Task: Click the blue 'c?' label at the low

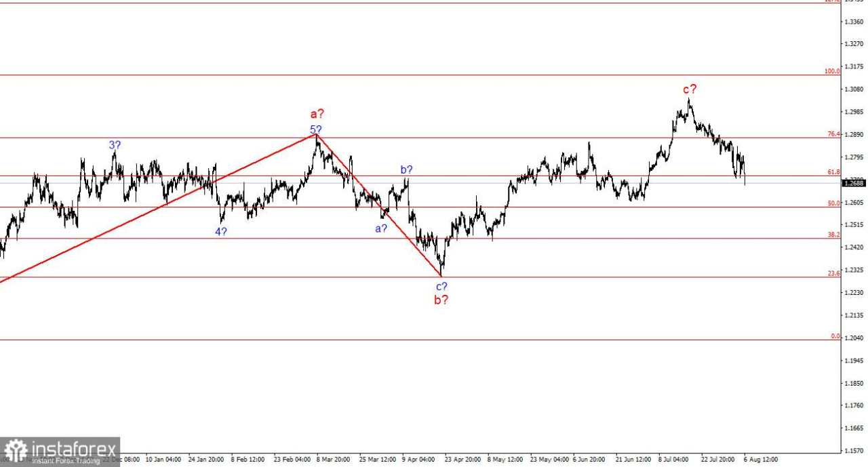Action: 441,286
